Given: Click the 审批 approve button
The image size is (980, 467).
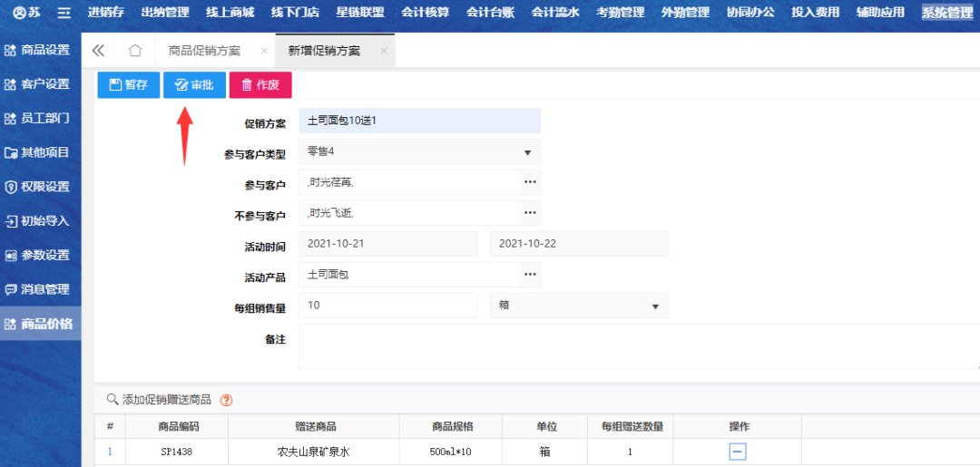Looking at the screenshot, I should [x=194, y=85].
